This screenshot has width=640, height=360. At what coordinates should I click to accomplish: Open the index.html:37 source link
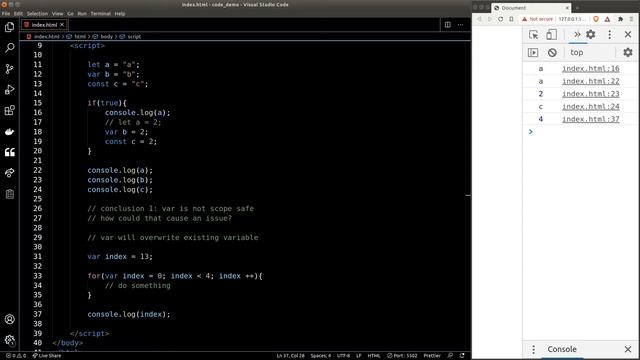click(x=591, y=119)
